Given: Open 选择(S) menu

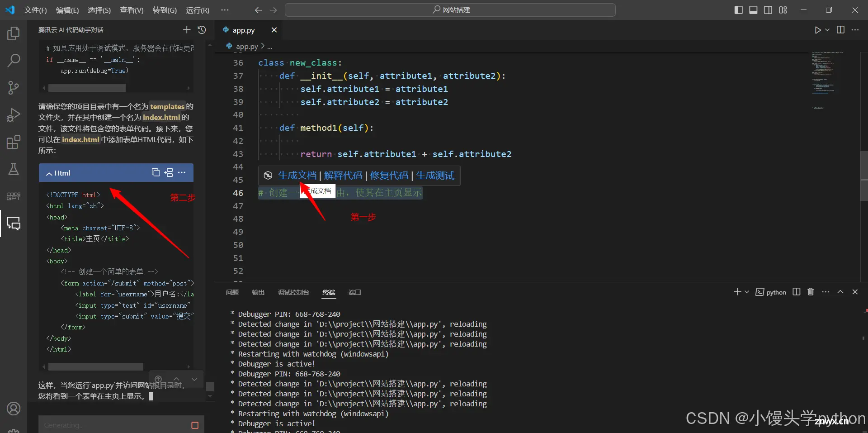Looking at the screenshot, I should coord(99,10).
